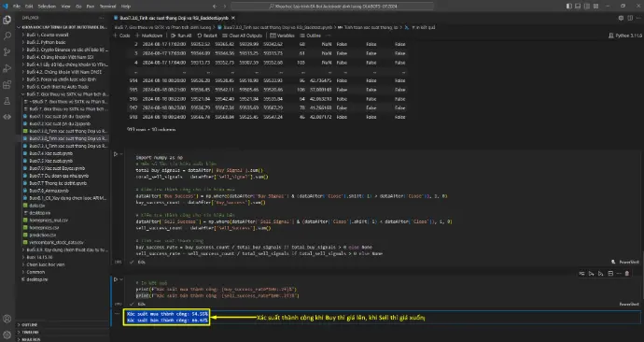
Task: Run cell by line in the cell toolbar
Action: pos(582,274)
